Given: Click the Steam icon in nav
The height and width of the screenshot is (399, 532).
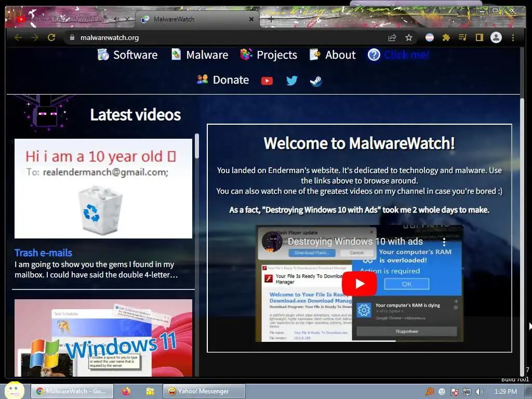Looking at the screenshot, I should tap(316, 81).
